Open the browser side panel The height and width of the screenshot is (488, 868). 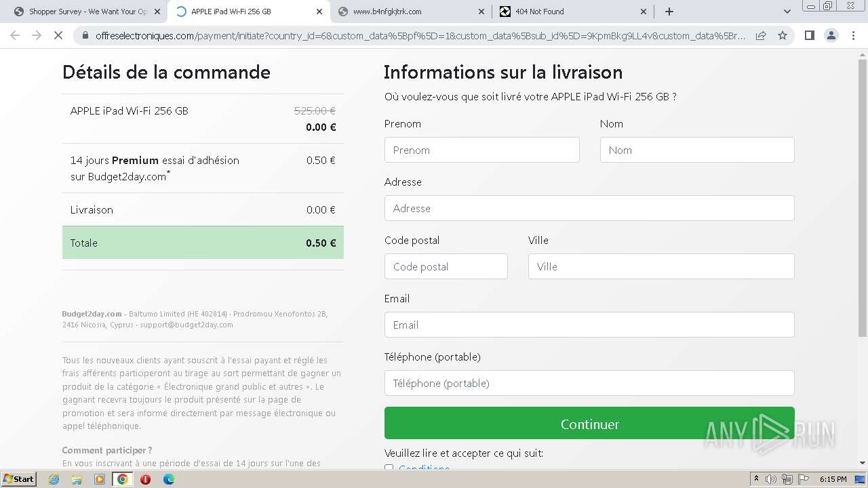click(x=809, y=35)
